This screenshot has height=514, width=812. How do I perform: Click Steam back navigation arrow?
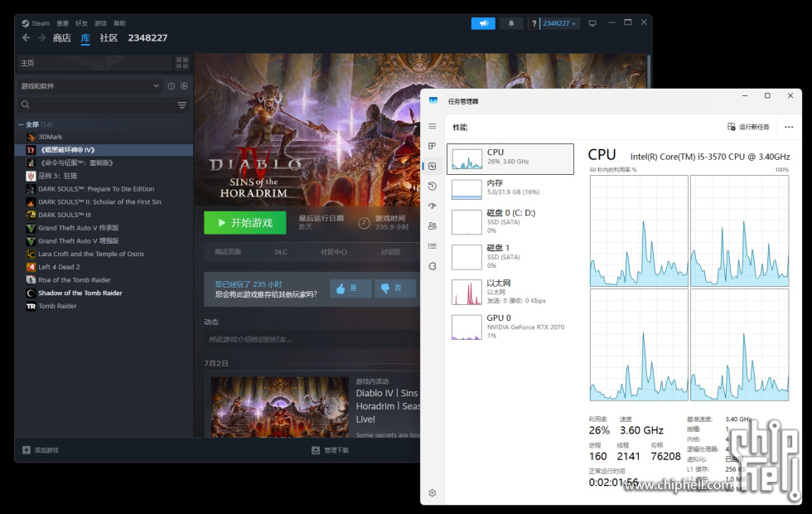(x=26, y=38)
